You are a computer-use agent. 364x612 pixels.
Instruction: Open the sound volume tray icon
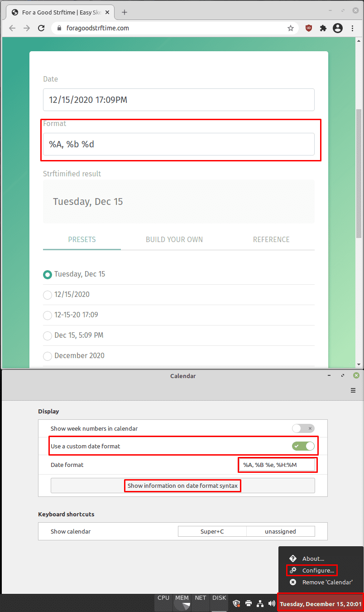point(272,603)
